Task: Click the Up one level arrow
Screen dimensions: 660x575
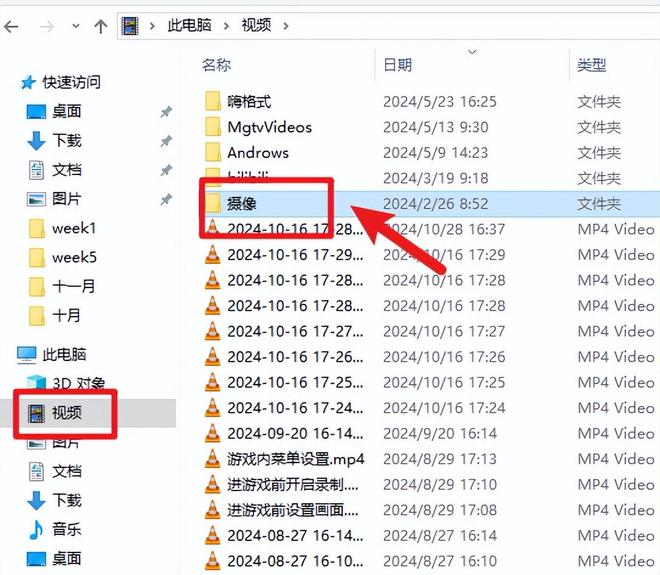Action: pyautogui.click(x=100, y=24)
